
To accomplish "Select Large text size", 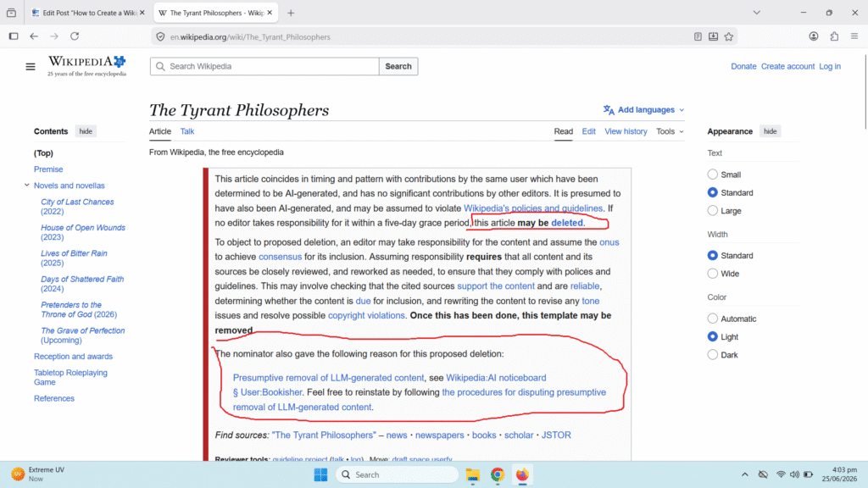I will (712, 211).
